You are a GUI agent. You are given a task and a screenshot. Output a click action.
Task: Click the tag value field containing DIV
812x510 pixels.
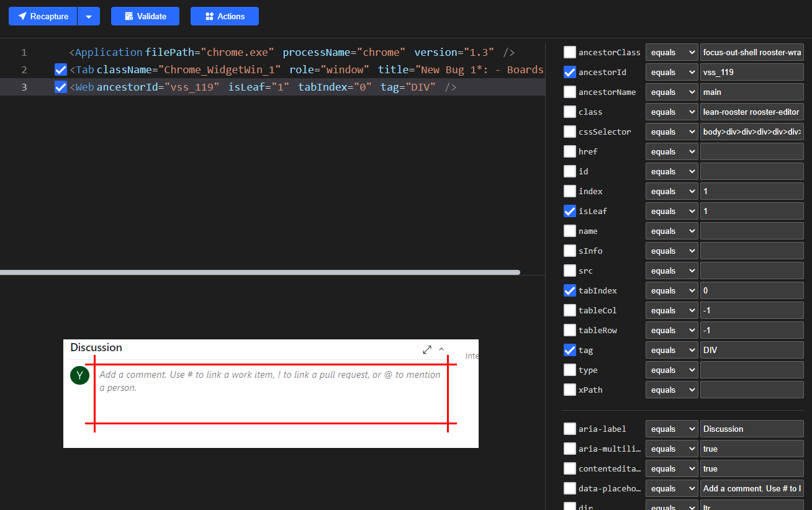coord(752,350)
